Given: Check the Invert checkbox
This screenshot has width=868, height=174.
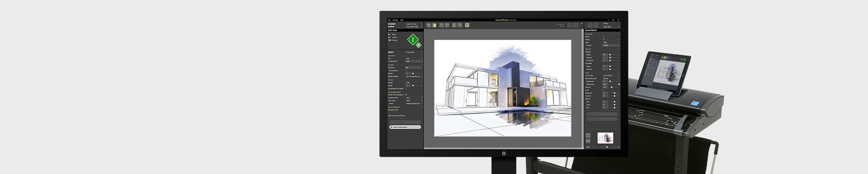Looking at the screenshot, I should (x=603, y=90).
